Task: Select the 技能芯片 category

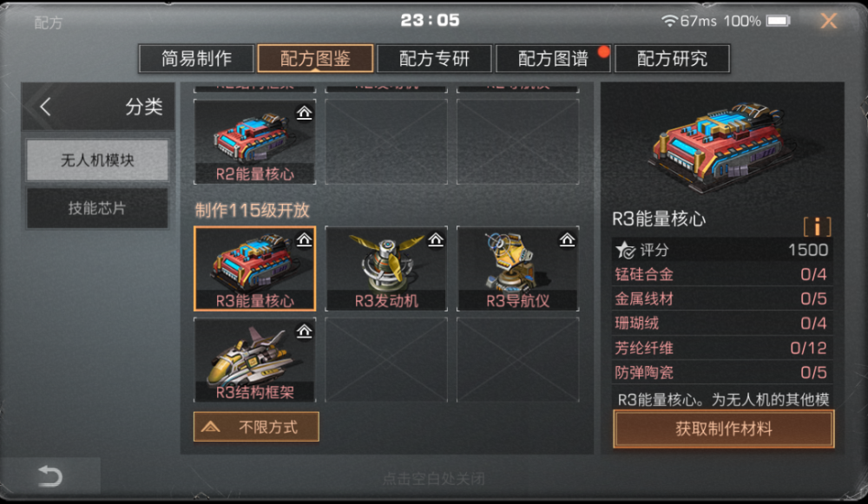Action: click(x=97, y=208)
